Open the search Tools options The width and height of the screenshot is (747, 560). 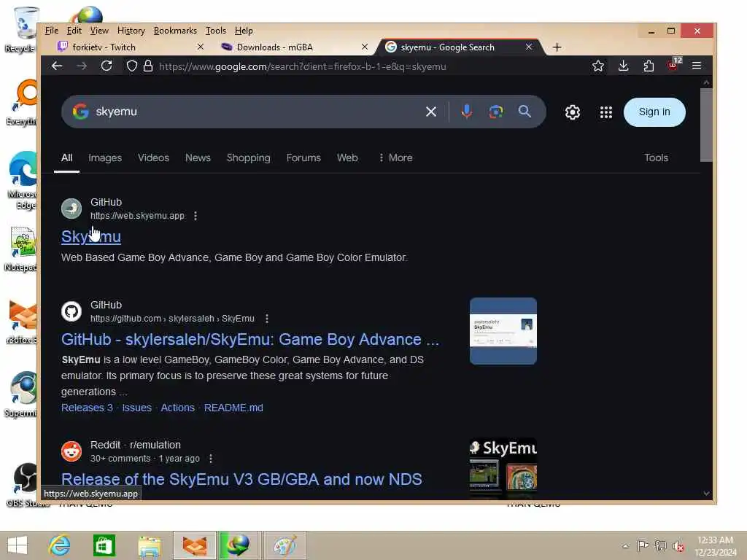[x=656, y=157]
